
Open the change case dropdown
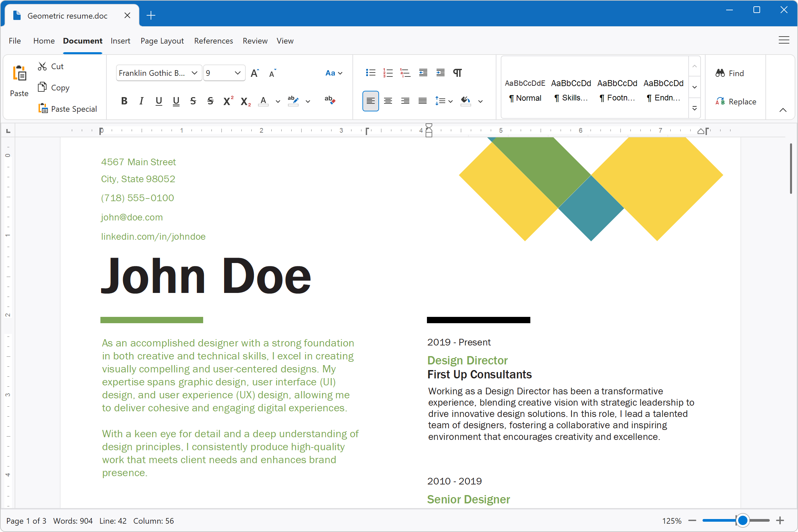pos(333,72)
